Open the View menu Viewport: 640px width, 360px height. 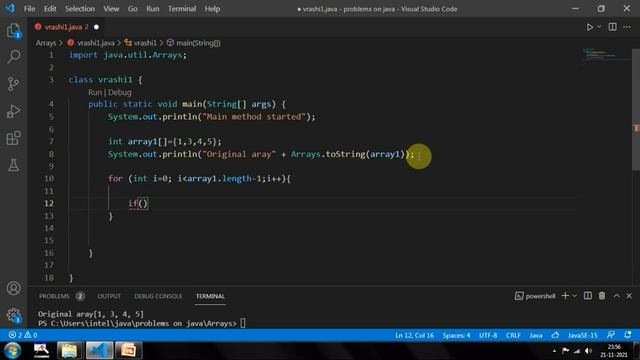tap(111, 9)
